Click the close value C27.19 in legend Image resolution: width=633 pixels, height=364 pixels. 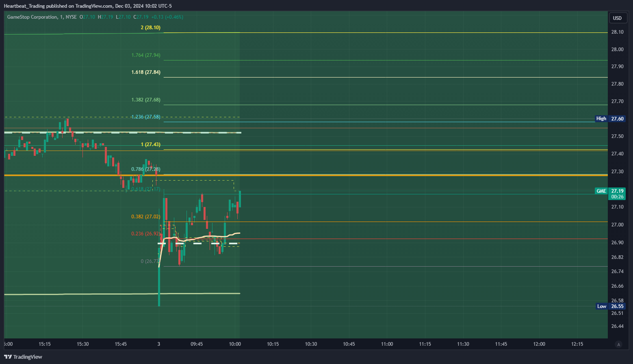(141, 17)
